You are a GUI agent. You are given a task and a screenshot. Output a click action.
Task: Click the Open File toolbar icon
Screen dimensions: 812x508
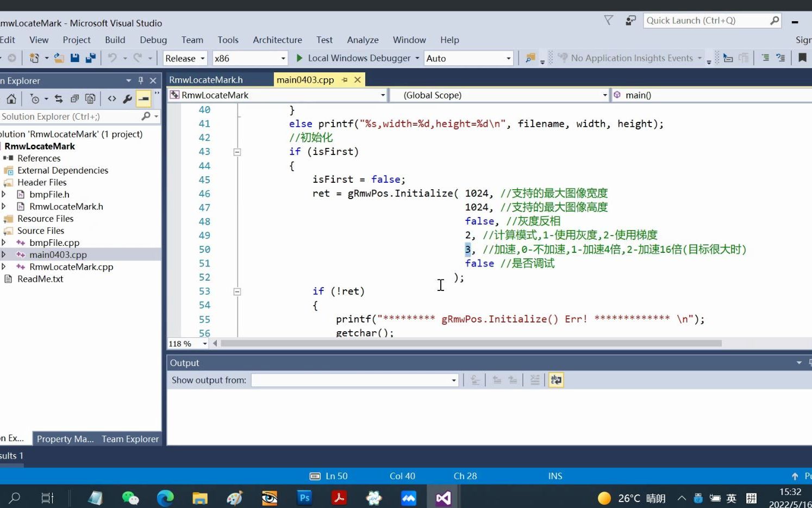pyautogui.click(x=59, y=58)
